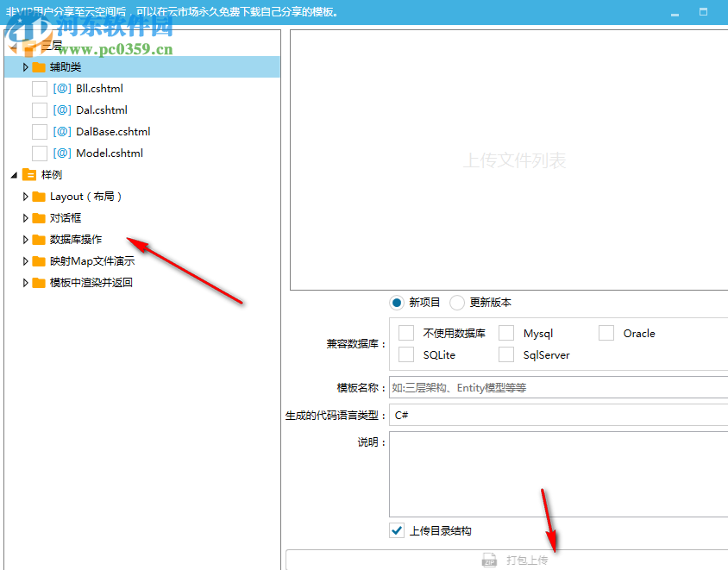Screen dimensions: 728x570
Task: Expand the 映射Map文件演示 folder node
Action: pyautogui.click(x=26, y=261)
